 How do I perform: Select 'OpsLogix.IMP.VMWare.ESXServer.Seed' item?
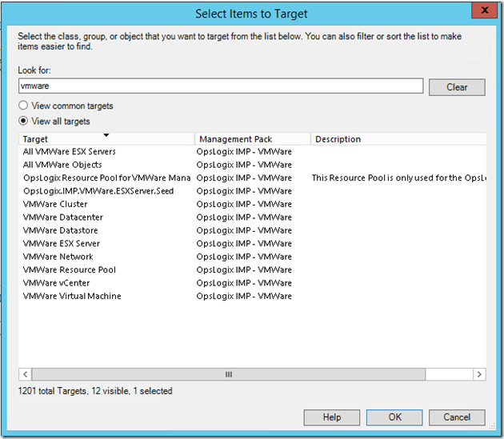[x=98, y=191]
